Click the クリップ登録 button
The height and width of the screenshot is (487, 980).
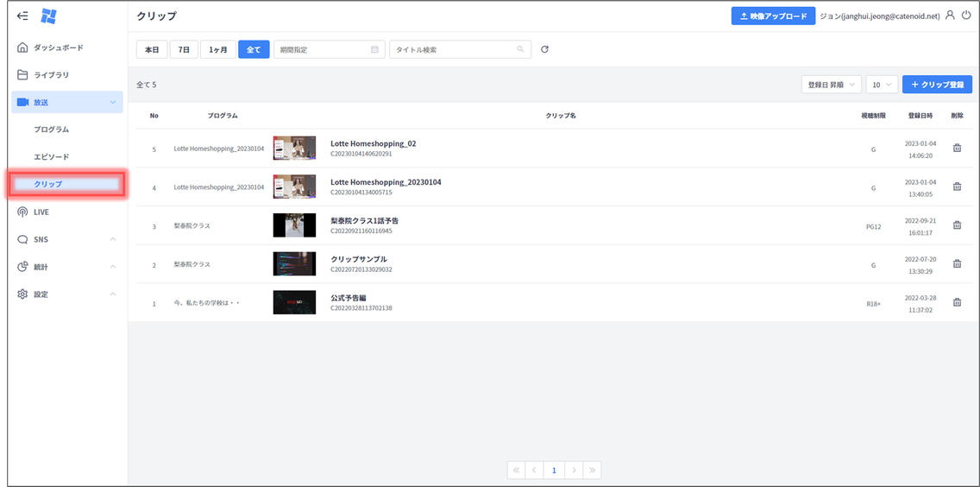(x=937, y=85)
